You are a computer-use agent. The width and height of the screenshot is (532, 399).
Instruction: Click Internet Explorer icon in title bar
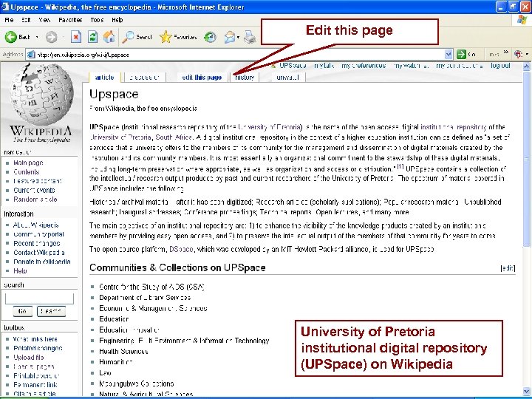pos(5,7)
